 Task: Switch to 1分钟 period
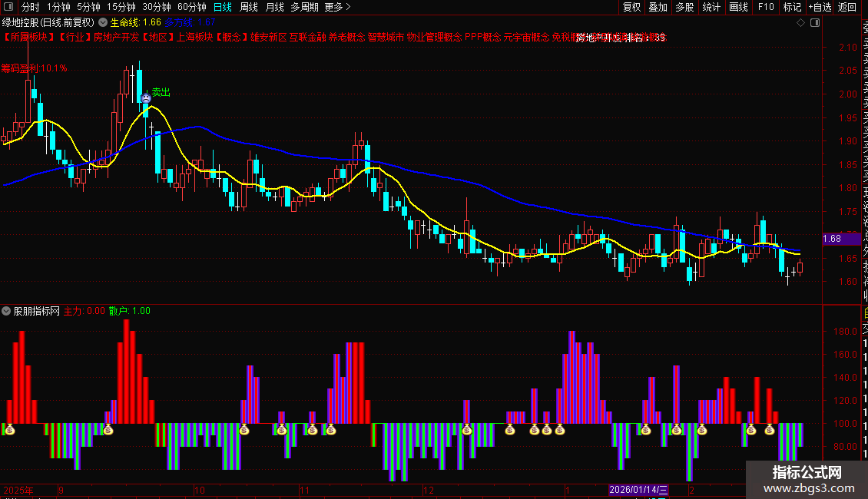pos(58,7)
